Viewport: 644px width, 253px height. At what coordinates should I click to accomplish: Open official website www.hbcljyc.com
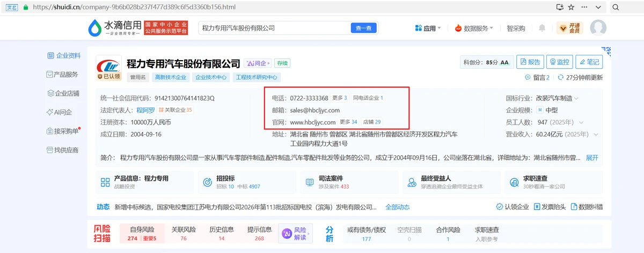click(x=313, y=122)
